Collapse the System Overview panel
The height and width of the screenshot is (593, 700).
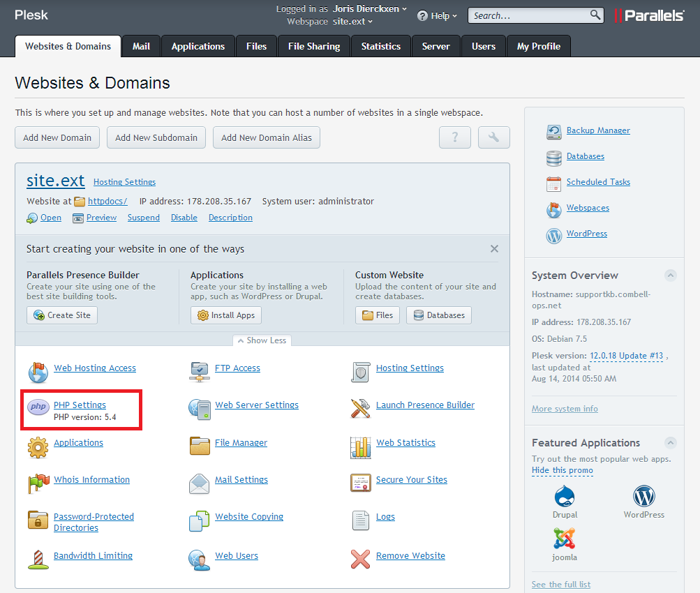[x=670, y=276]
